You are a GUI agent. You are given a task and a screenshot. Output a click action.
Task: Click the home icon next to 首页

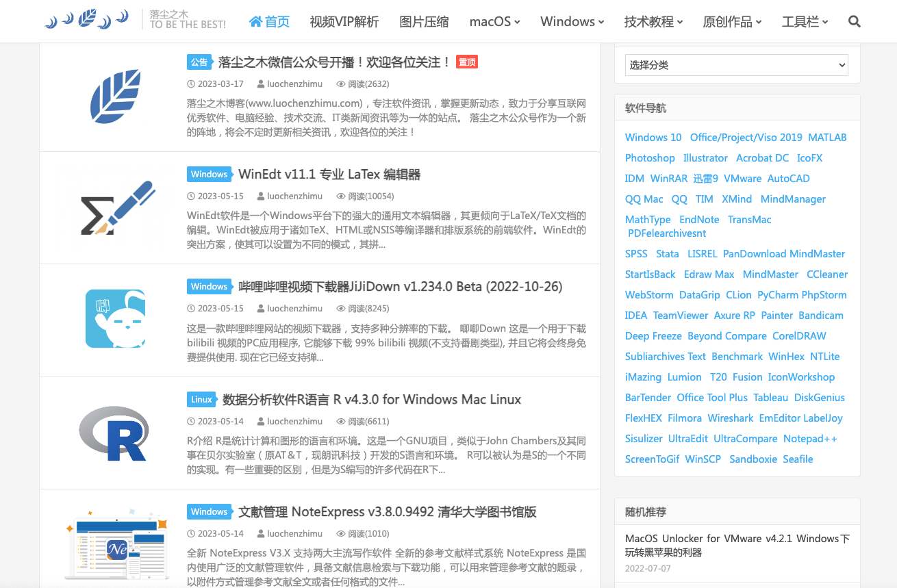(255, 22)
